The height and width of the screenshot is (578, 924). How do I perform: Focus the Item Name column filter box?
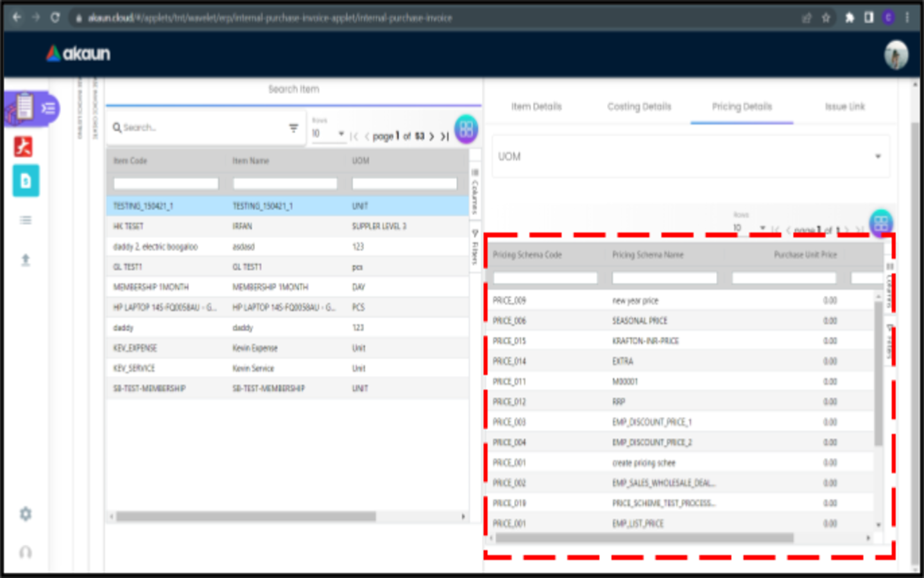point(285,184)
